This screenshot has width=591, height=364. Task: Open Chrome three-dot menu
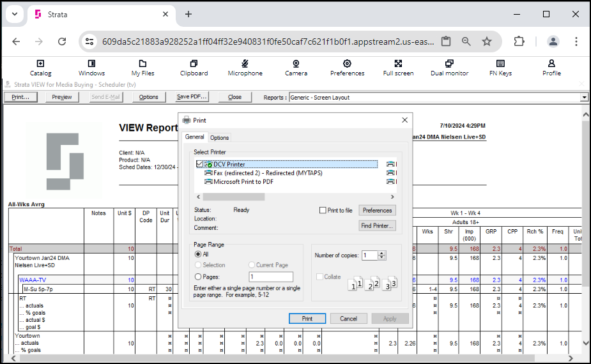tap(576, 42)
